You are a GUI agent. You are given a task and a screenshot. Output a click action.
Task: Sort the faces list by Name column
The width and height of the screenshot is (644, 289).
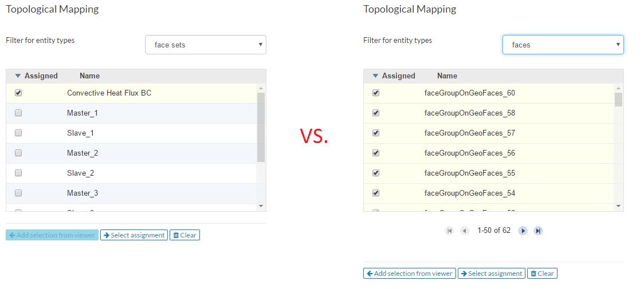click(447, 76)
